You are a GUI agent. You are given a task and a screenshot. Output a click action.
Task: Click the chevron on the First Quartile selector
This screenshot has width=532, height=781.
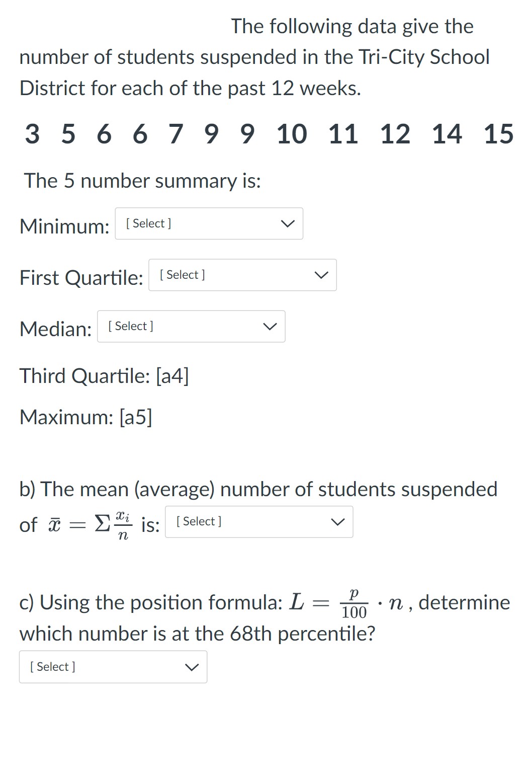tap(321, 275)
